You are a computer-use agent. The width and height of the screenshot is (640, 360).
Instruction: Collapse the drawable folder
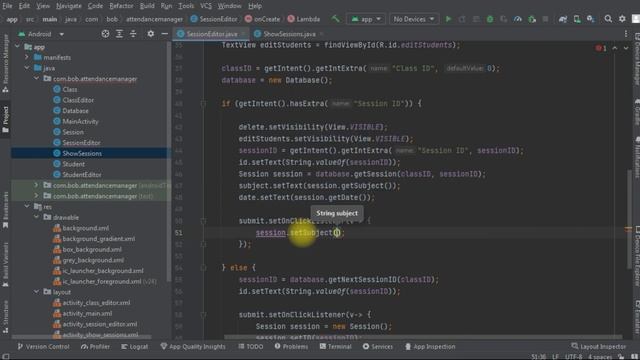36,217
